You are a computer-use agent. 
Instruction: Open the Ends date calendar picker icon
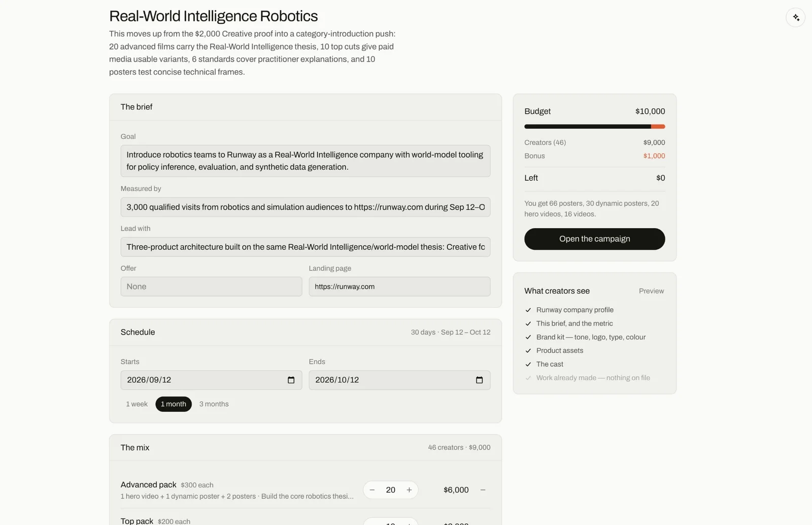pos(479,380)
